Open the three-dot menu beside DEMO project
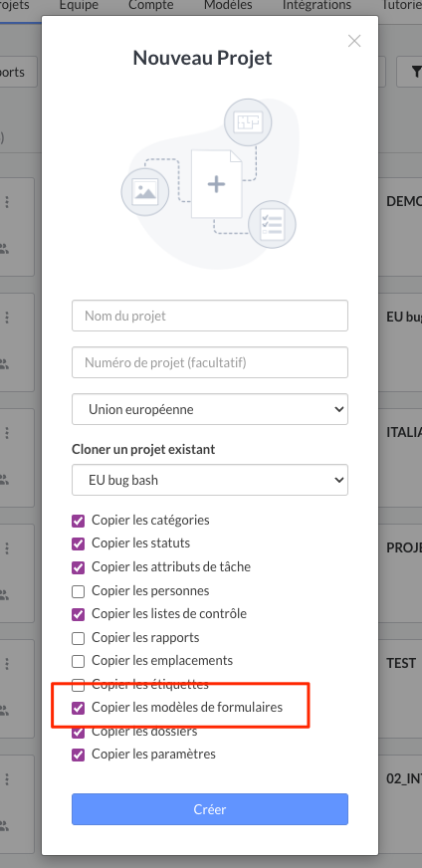Viewport: 422px width, 868px height. point(7,201)
